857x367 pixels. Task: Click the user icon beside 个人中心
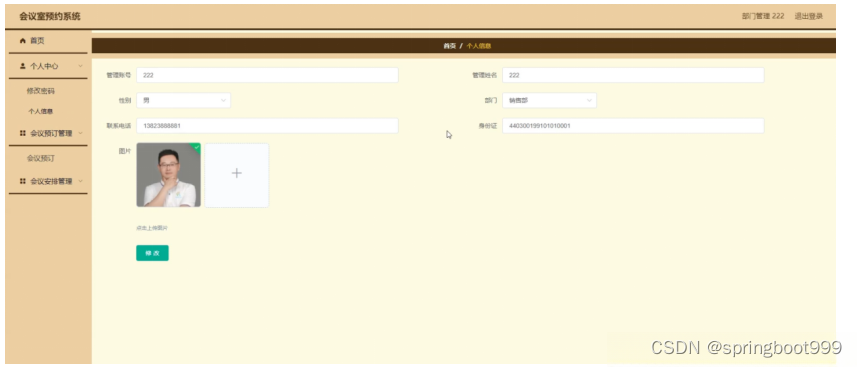coord(22,66)
